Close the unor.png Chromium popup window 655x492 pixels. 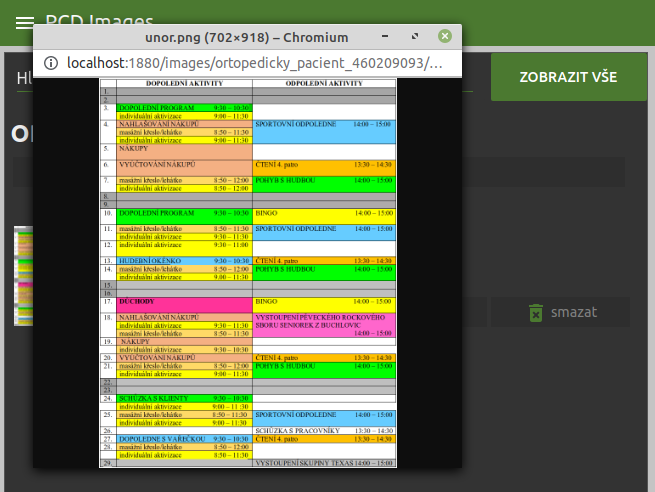(445, 37)
